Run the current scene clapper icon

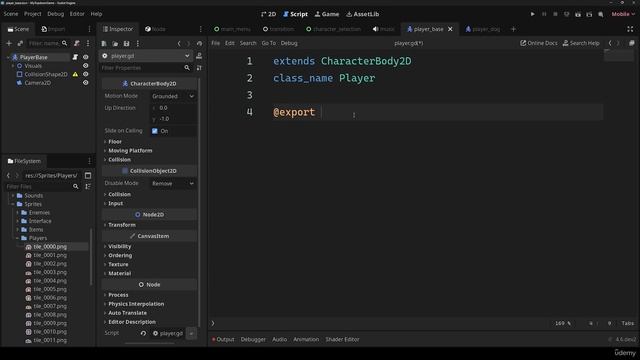coord(578,14)
